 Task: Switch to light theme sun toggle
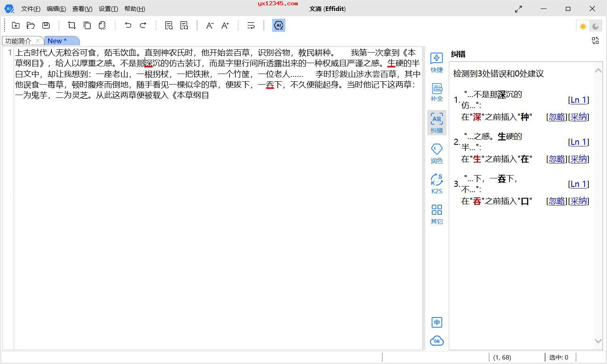click(x=583, y=26)
